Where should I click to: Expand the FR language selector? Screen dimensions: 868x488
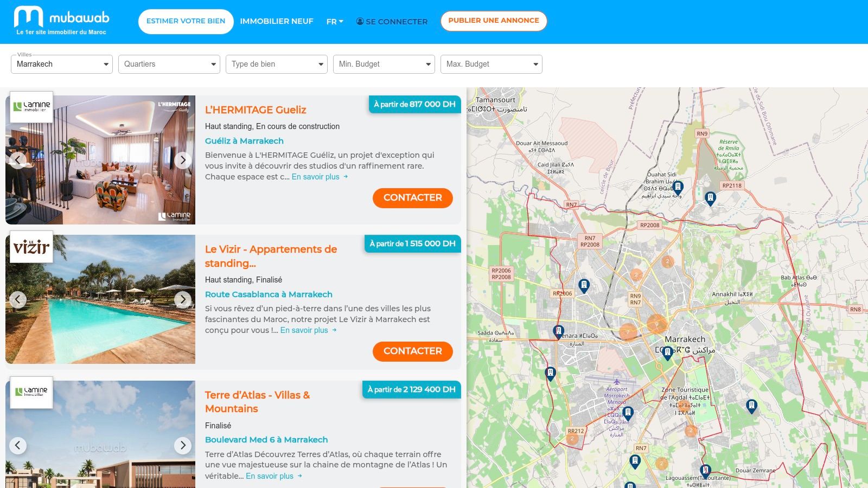pos(335,22)
